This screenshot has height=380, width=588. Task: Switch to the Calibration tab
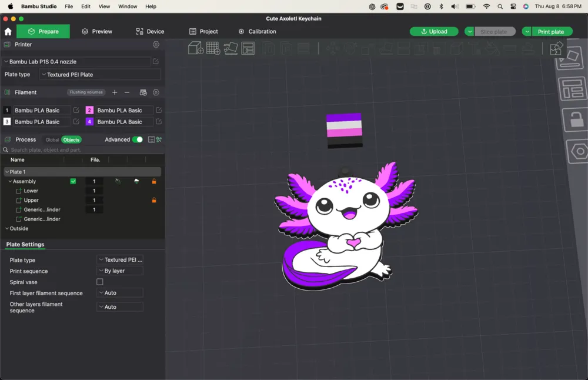coord(258,32)
